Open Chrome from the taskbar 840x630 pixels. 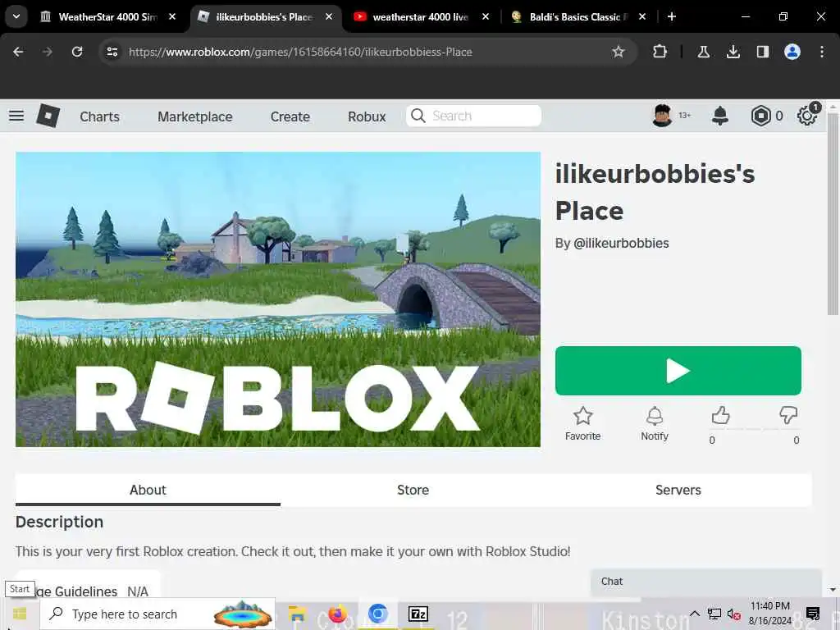click(x=377, y=614)
